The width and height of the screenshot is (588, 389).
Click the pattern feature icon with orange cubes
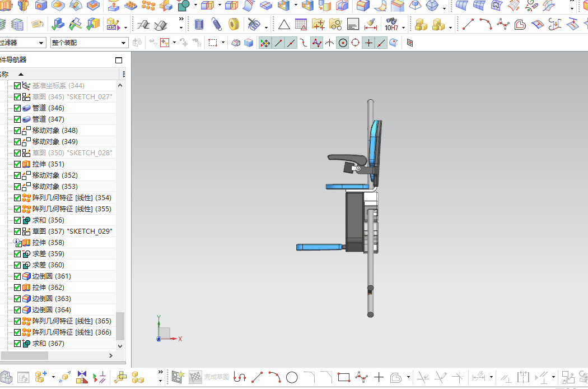tap(148, 5)
